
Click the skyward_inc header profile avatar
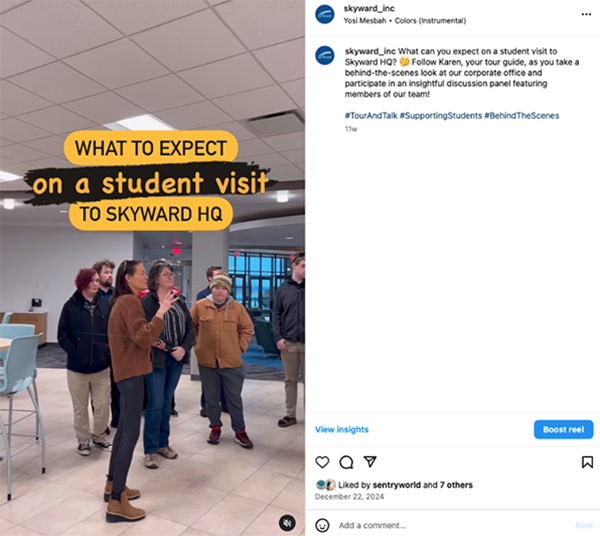pos(324,14)
